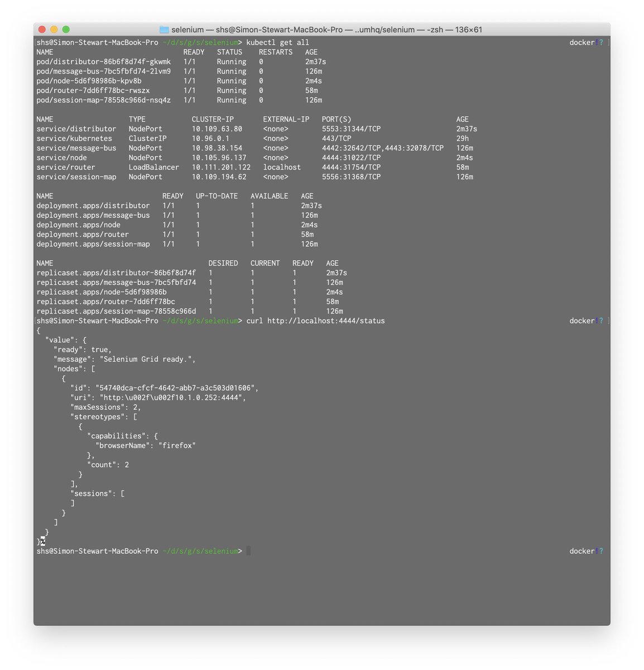Click deployment.apps/message-bus text

click(x=93, y=215)
